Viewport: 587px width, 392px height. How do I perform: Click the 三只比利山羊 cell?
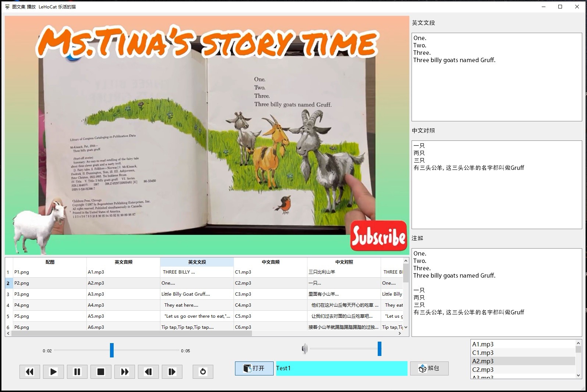344,272
